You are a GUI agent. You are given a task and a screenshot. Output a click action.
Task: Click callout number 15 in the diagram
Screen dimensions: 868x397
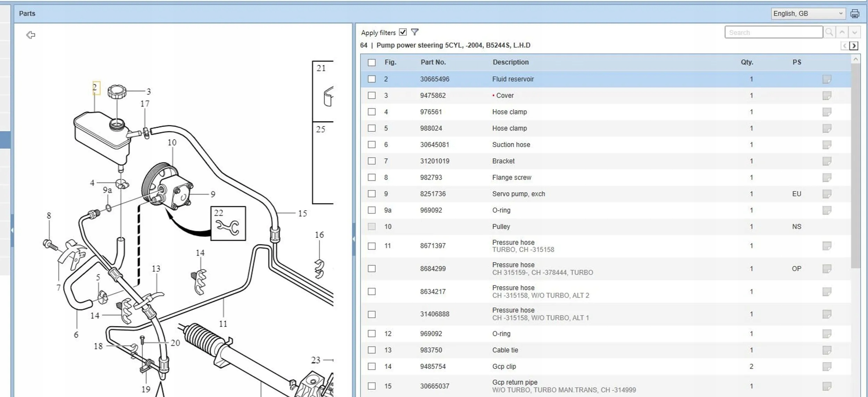[302, 213]
